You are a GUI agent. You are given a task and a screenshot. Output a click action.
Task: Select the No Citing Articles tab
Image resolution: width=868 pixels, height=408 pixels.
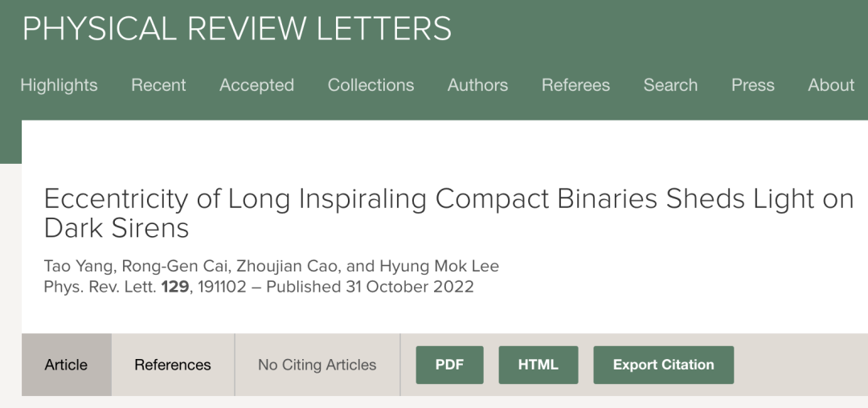pos(317,365)
